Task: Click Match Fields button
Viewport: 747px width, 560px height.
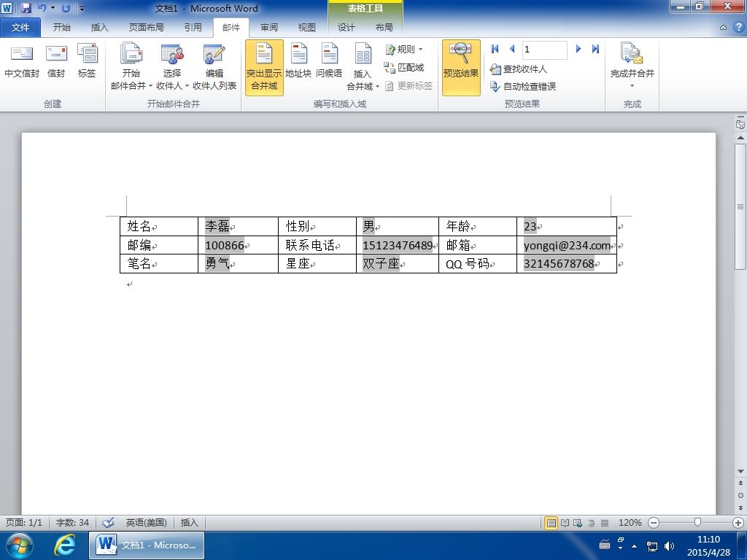Action: pyautogui.click(x=404, y=68)
